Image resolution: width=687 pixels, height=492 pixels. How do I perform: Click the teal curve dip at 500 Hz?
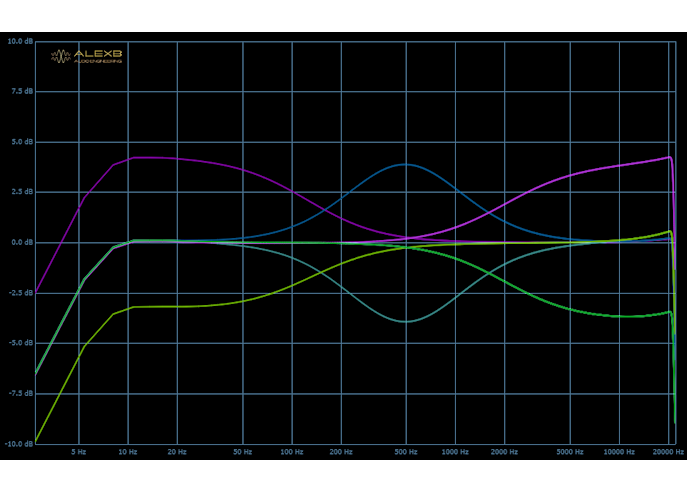(x=406, y=322)
